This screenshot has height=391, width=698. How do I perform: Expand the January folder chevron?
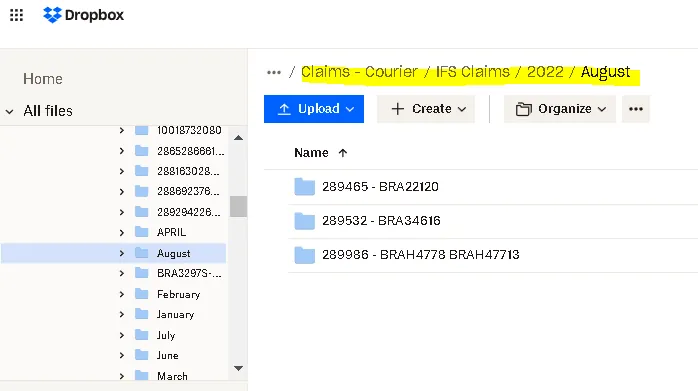pos(122,314)
